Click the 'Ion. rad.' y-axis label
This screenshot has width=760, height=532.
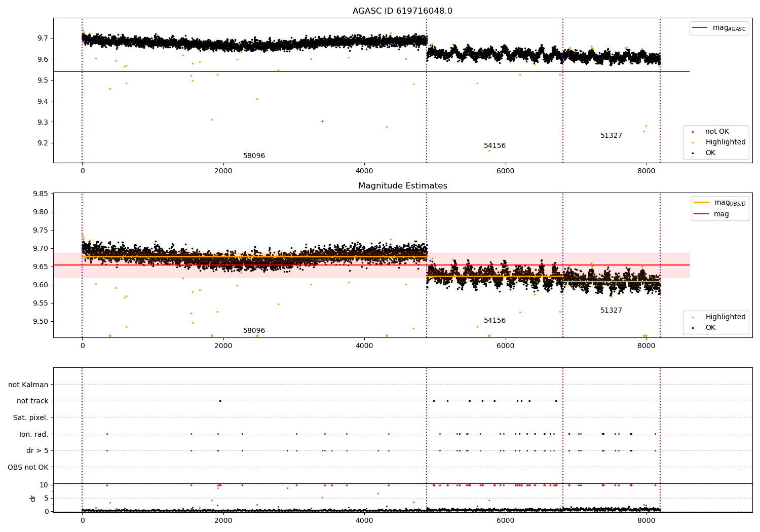click(34, 434)
